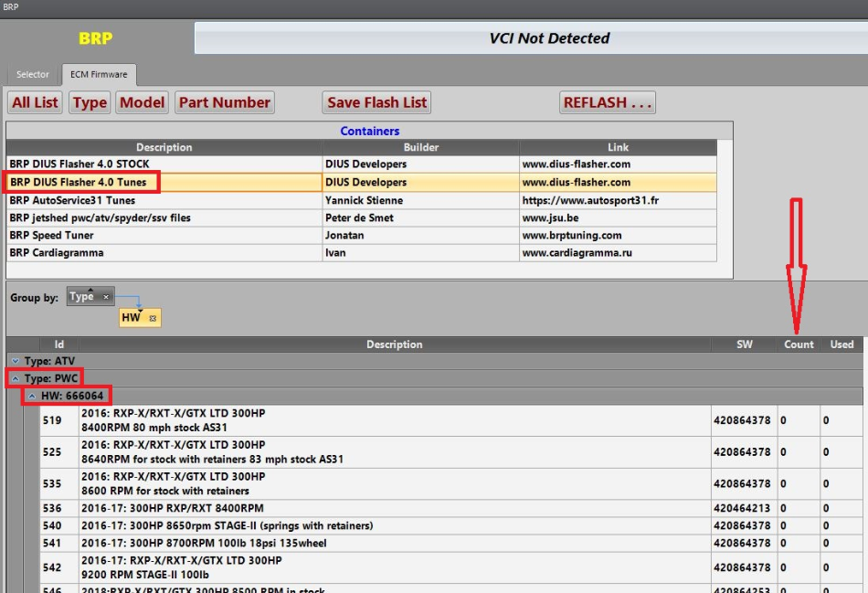Collapse the Type: PWC group

(x=15, y=378)
